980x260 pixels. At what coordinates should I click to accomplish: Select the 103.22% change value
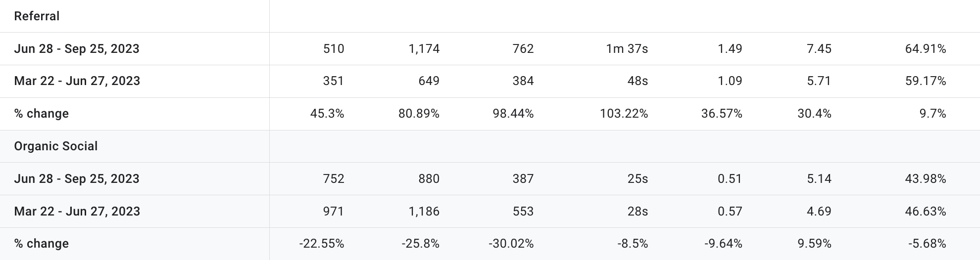[624, 114]
